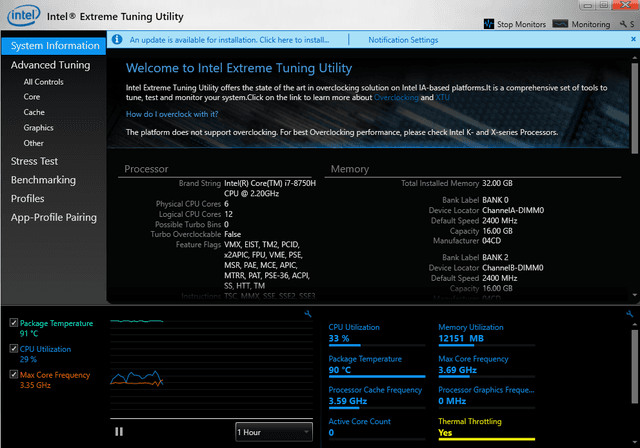Click the Intel logo icon
This screenshot has width=640, height=448.
[24, 16]
